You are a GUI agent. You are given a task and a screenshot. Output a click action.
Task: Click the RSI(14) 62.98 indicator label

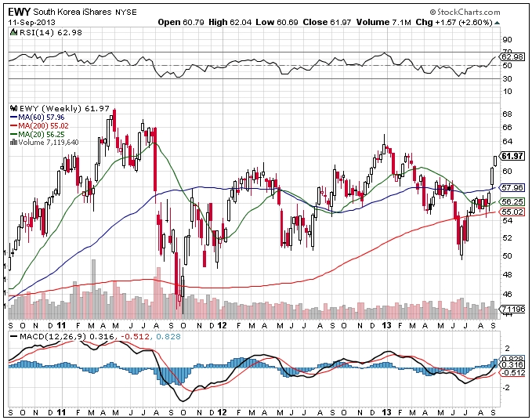click(x=51, y=33)
